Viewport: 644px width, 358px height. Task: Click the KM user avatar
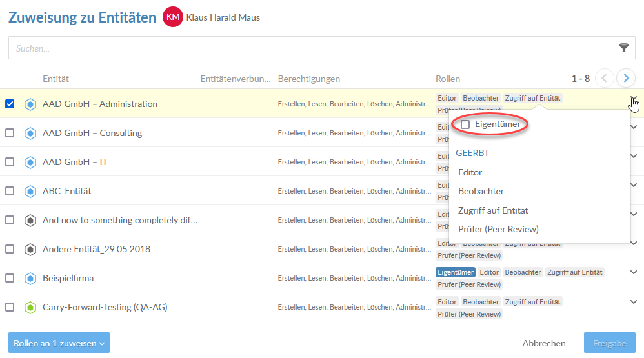click(172, 17)
